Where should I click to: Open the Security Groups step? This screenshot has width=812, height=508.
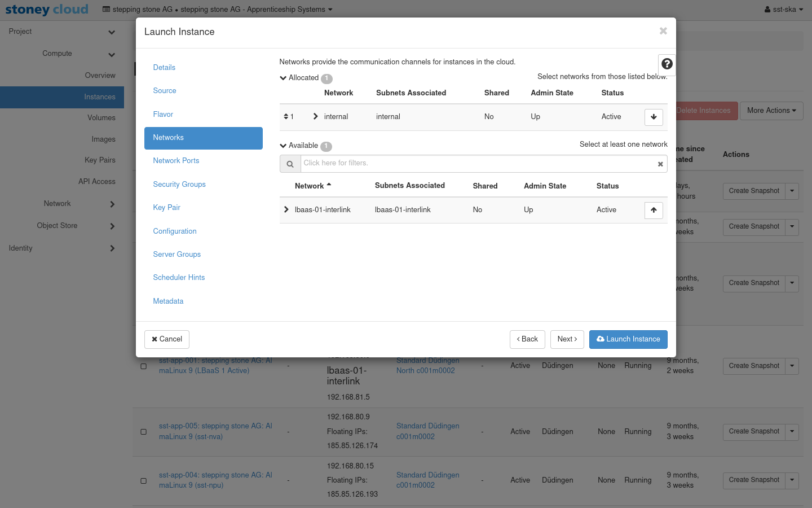point(179,185)
